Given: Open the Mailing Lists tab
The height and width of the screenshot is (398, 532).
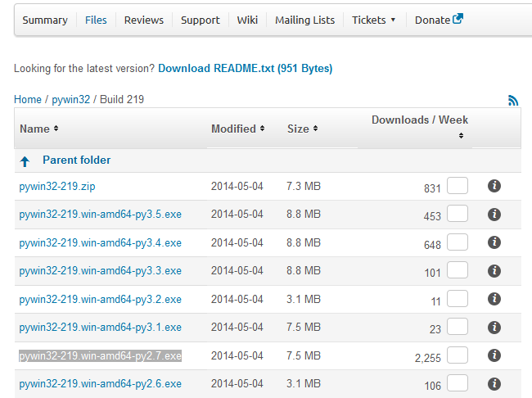Looking at the screenshot, I should tap(304, 20).
